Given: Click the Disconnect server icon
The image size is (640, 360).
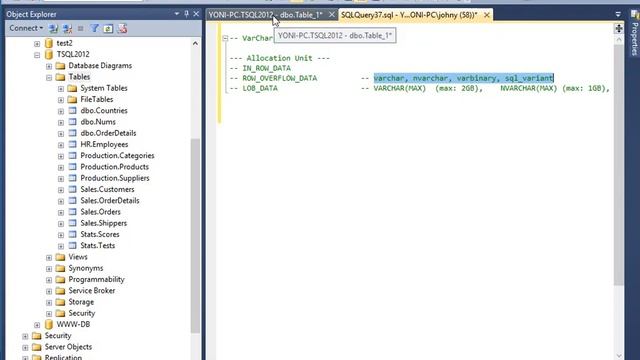Looking at the screenshot, I should [x=67, y=29].
